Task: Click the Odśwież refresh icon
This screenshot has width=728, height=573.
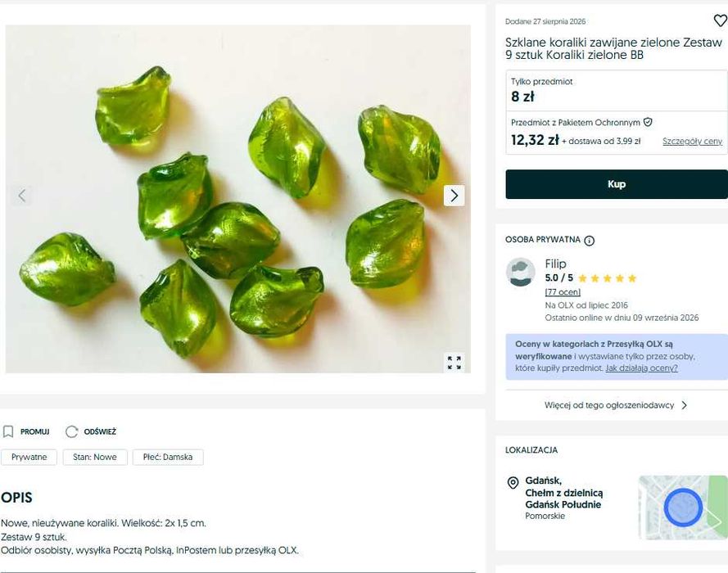Action: (x=71, y=431)
